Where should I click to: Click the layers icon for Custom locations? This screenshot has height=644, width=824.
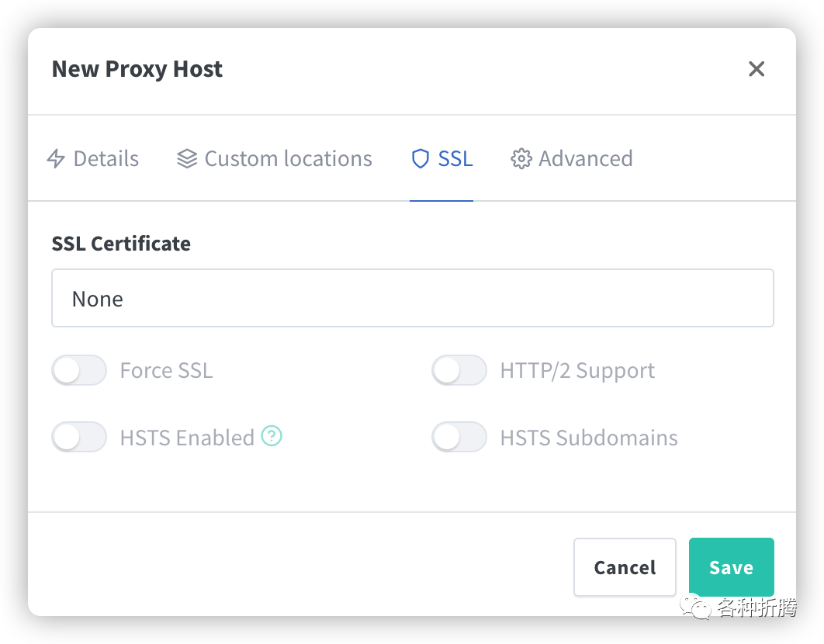click(187, 159)
